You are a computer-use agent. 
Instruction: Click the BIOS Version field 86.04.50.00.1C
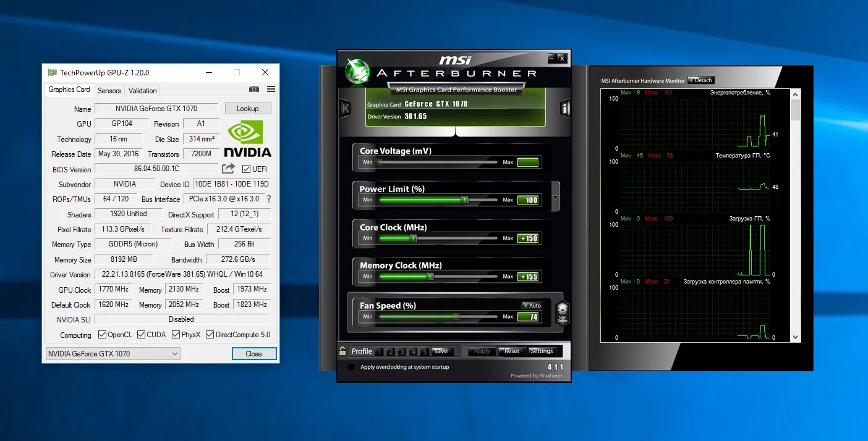(156, 169)
